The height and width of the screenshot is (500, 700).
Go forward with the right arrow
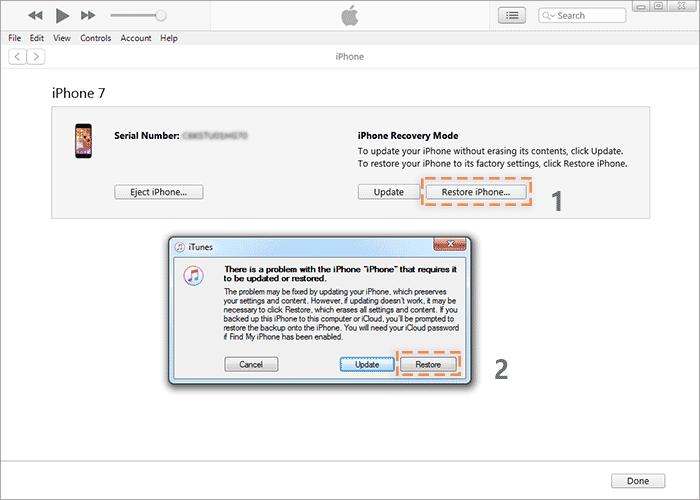[x=36, y=57]
